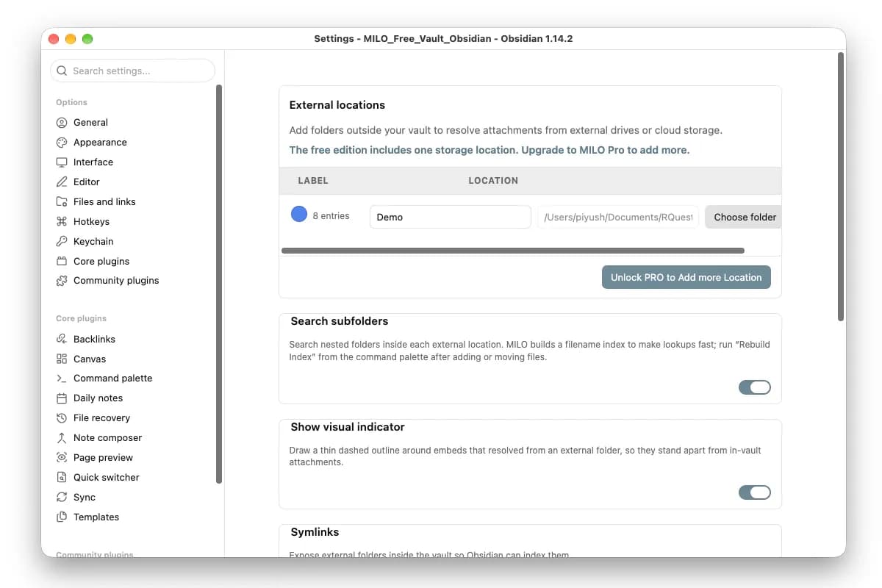Click the Command palette terminal icon
This screenshot has height=588, width=882.
click(62, 379)
